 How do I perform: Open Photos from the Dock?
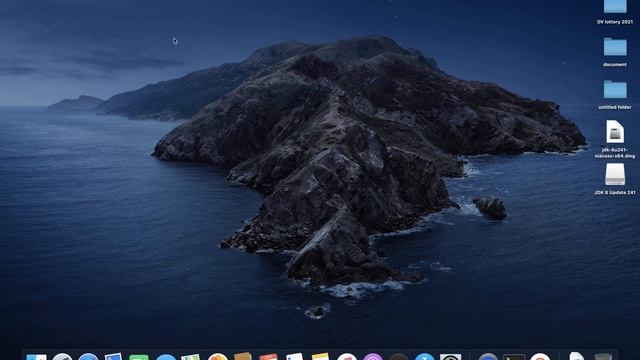(x=218, y=357)
